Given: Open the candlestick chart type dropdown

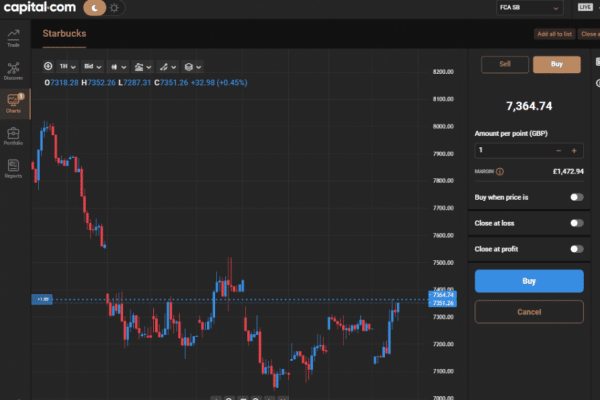Looking at the screenshot, I should click(118, 67).
